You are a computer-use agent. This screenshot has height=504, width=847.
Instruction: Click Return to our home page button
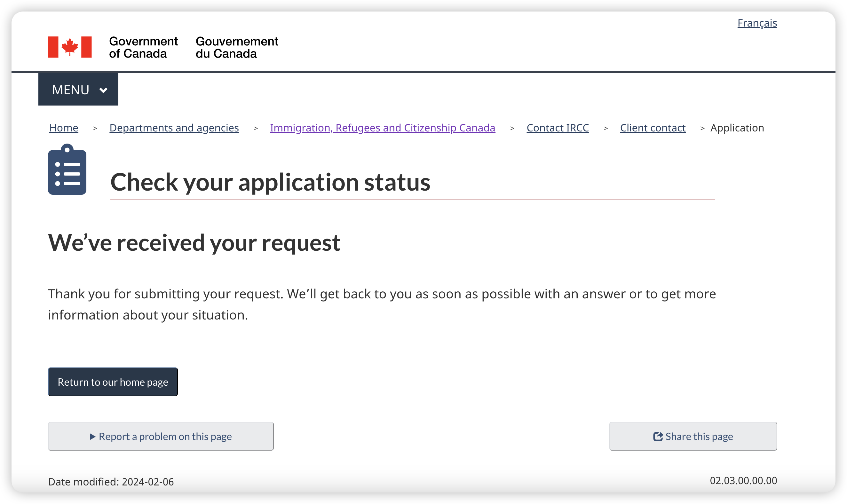pyautogui.click(x=113, y=382)
